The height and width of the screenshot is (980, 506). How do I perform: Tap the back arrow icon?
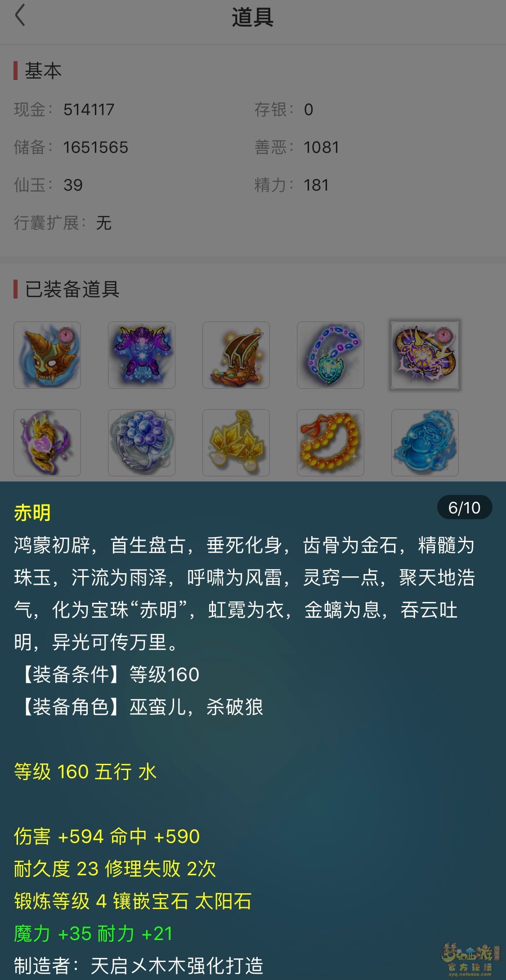[x=20, y=16]
